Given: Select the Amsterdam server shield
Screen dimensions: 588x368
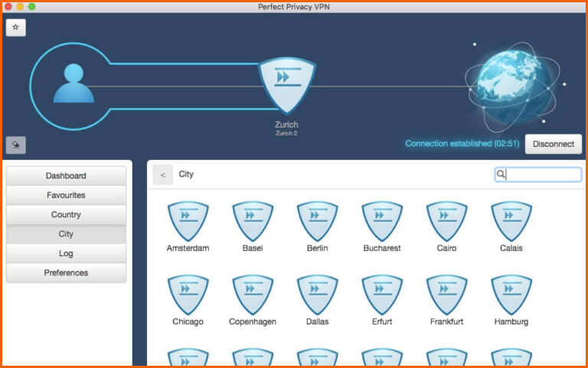Looking at the screenshot, I should tap(188, 221).
